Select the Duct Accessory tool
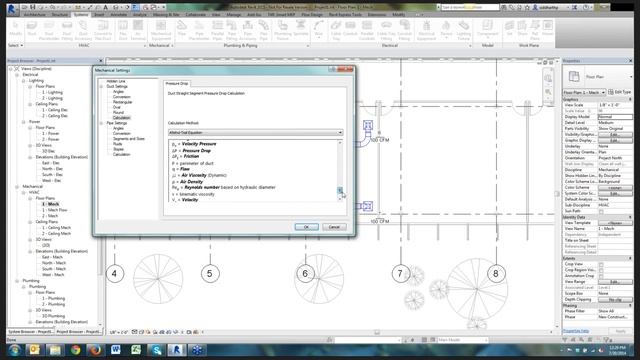This screenshot has height=360, width=640. coord(83,30)
